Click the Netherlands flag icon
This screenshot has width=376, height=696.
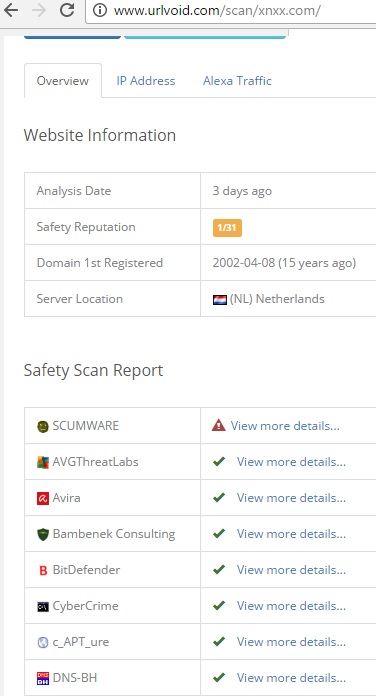tap(220, 300)
